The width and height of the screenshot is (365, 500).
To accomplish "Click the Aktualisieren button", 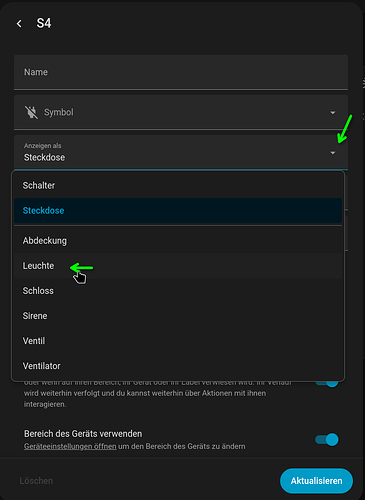I will click(316, 481).
